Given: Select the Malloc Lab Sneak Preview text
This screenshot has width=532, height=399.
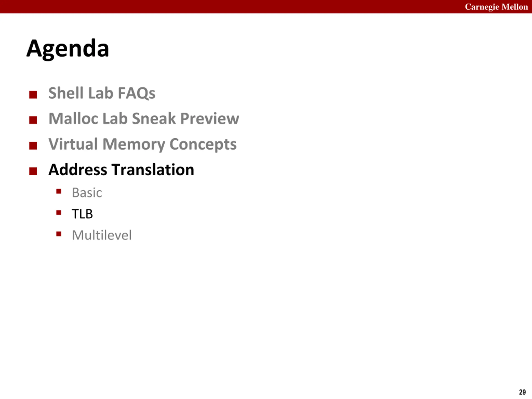Looking at the screenshot, I should pyautogui.click(x=144, y=119).
